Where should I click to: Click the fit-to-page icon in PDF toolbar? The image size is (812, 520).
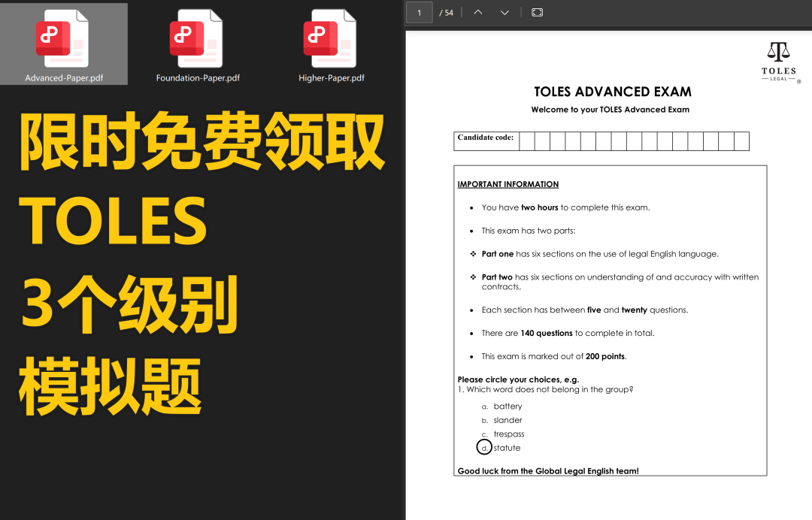click(537, 13)
